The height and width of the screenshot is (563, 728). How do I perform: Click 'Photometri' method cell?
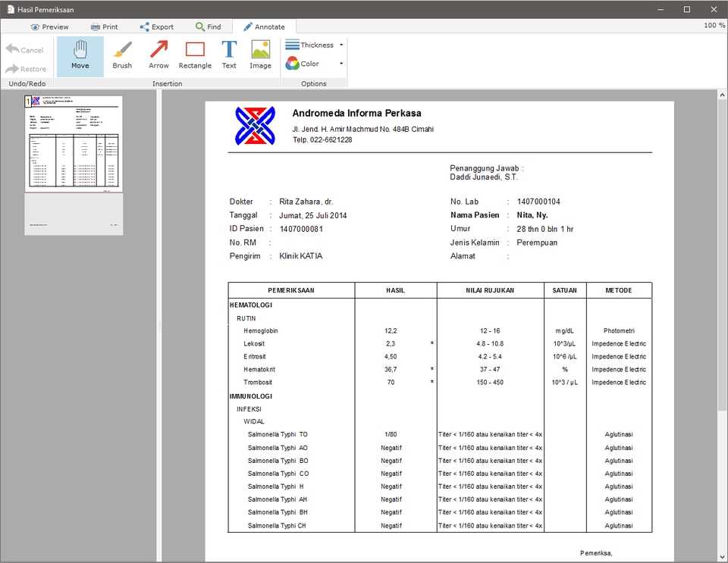click(x=619, y=330)
